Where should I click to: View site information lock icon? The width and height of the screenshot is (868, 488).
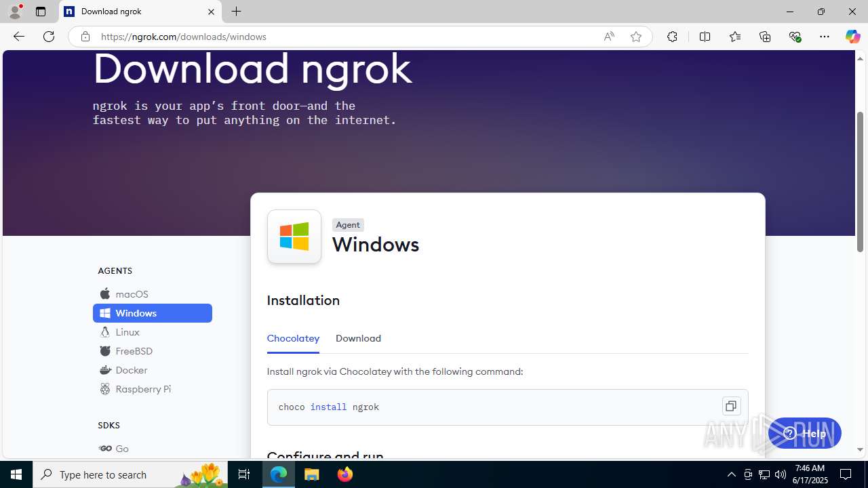coord(85,37)
